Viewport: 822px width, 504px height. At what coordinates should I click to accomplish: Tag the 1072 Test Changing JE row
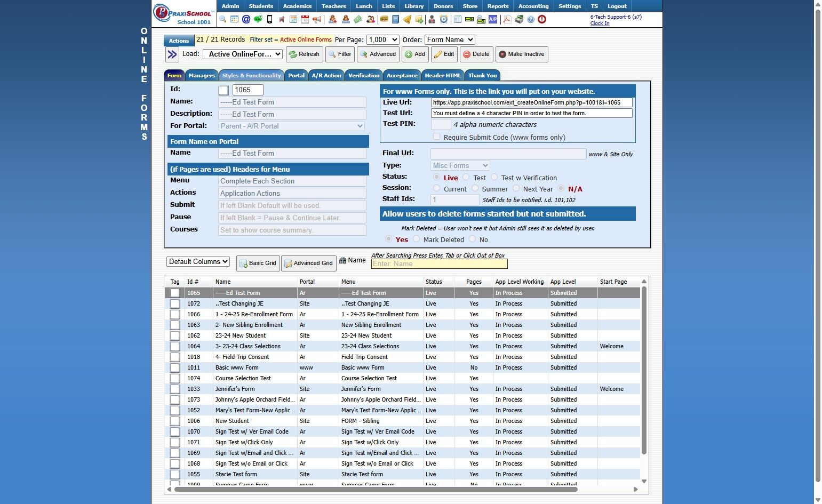(175, 304)
